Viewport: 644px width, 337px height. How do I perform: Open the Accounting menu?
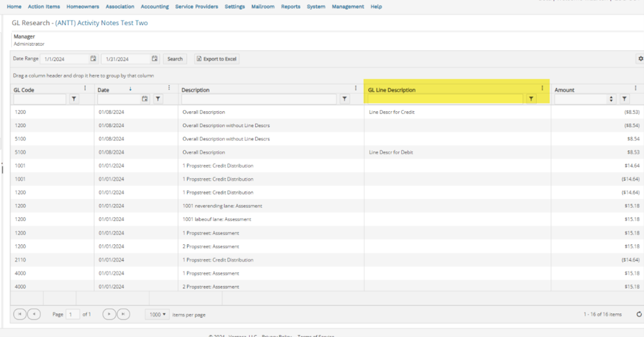(155, 6)
